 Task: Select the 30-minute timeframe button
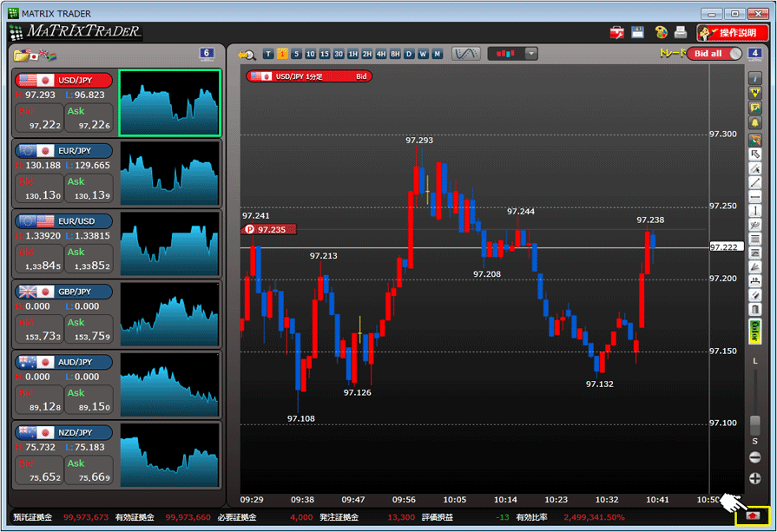pyautogui.click(x=339, y=54)
